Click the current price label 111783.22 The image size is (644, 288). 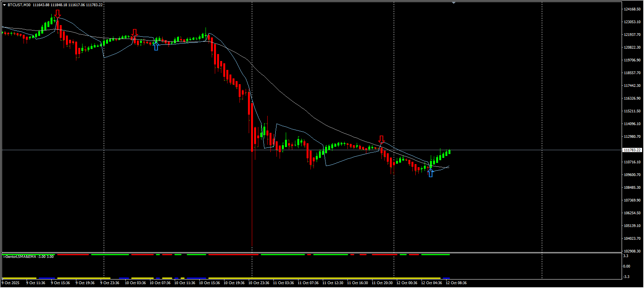(x=632, y=150)
